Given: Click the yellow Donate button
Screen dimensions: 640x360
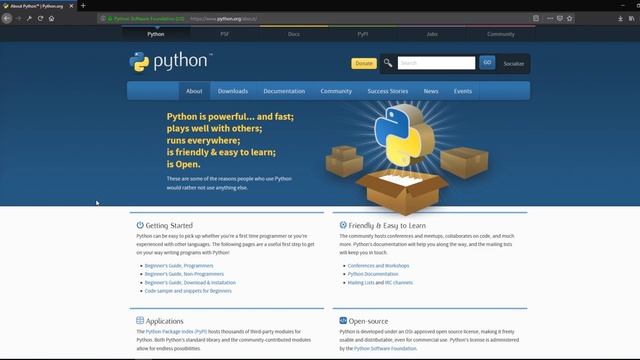Looking at the screenshot, I should tap(364, 63).
